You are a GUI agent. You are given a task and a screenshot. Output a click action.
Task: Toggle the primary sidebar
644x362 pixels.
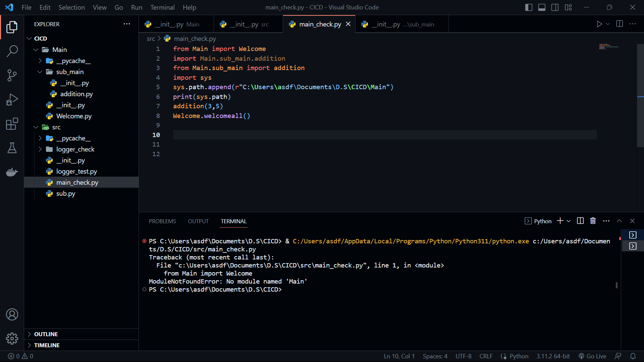[x=528, y=7]
